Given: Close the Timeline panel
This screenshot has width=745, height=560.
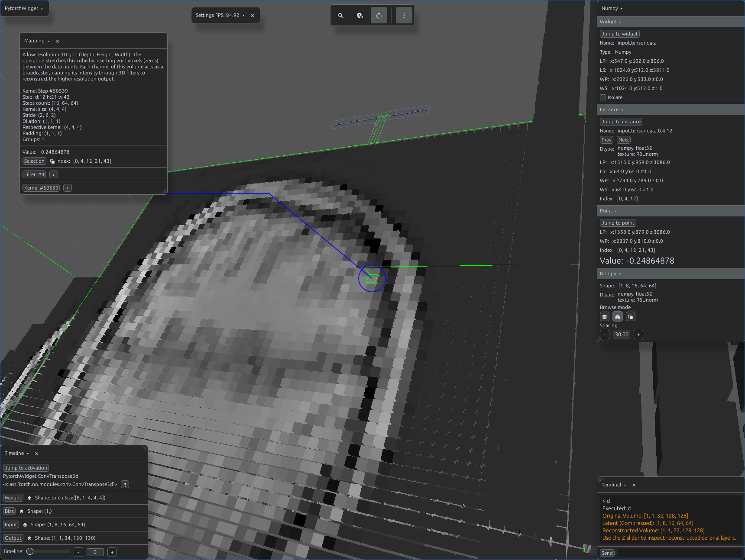Looking at the screenshot, I should [x=37, y=454].
